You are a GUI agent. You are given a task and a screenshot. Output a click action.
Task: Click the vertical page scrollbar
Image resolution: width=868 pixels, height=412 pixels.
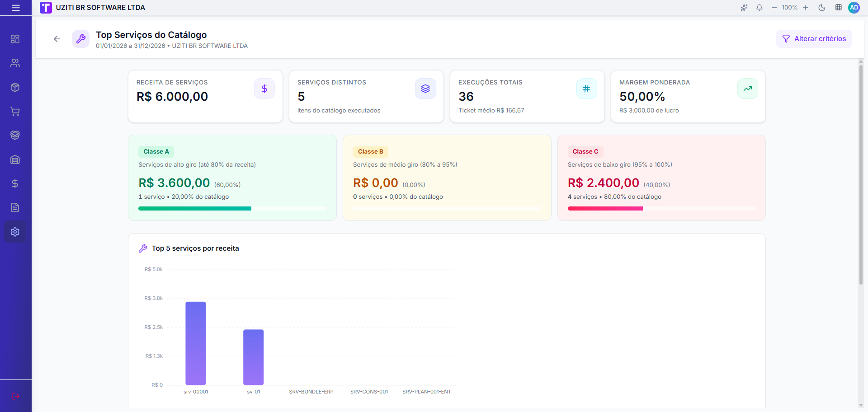click(x=861, y=175)
